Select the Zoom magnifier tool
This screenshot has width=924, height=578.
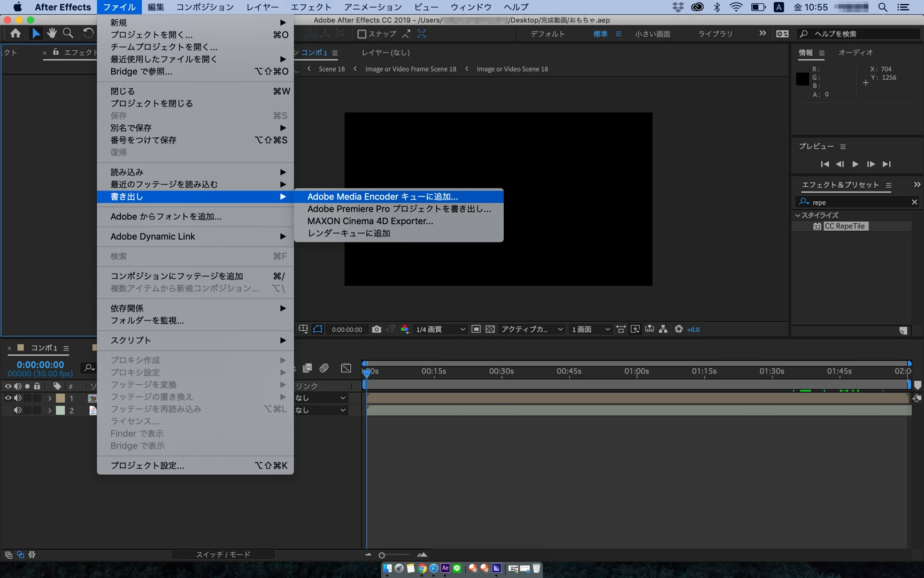tap(68, 33)
